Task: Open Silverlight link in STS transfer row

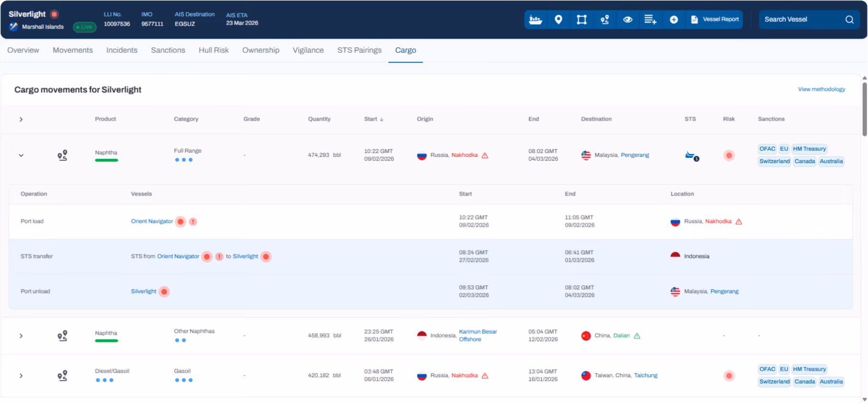Action: (x=245, y=256)
